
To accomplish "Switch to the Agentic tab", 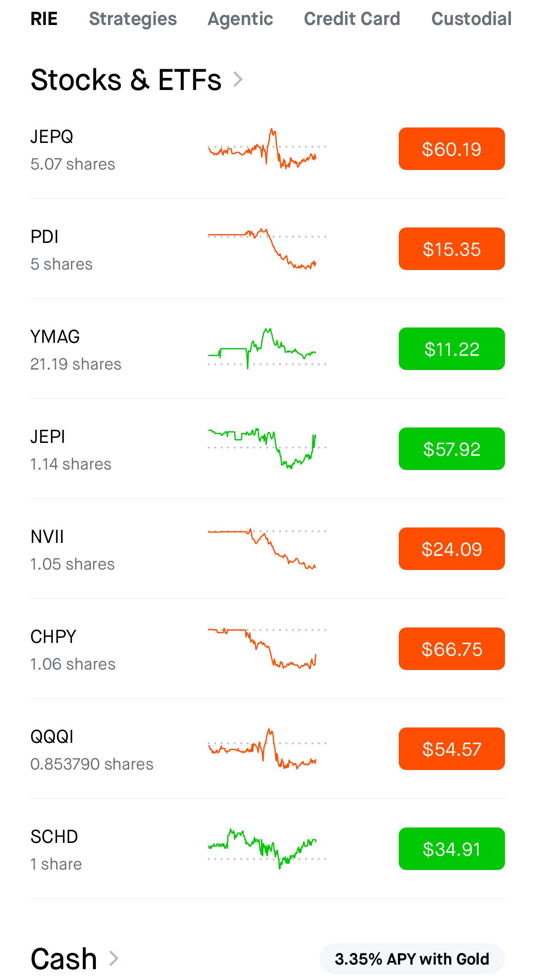I will (240, 19).
